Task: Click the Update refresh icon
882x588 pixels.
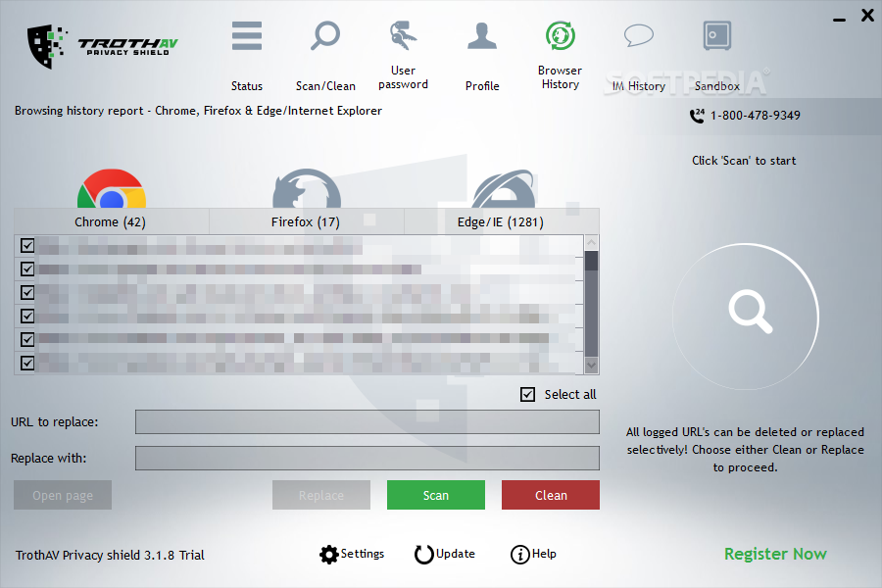Action: click(x=424, y=555)
